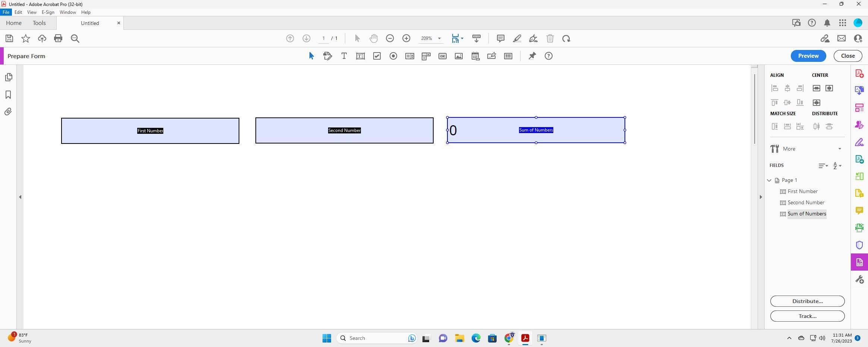Choose the Edit Text and Images tool

327,56
